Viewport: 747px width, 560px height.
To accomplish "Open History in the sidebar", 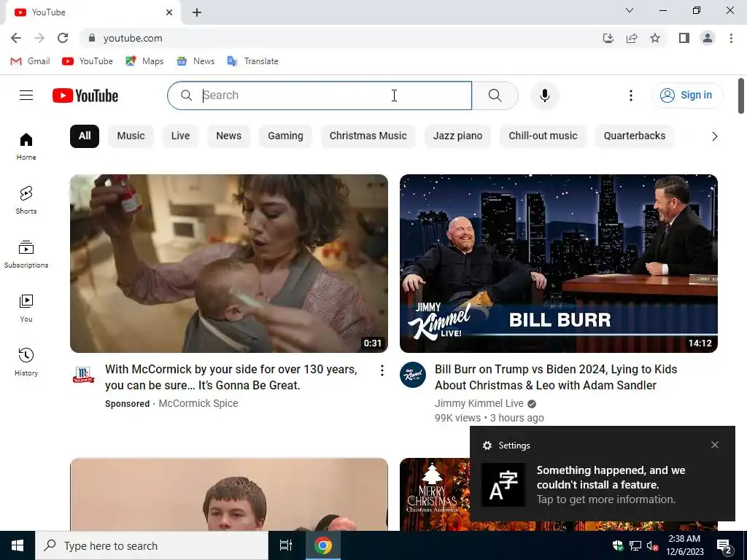I will coord(26,362).
